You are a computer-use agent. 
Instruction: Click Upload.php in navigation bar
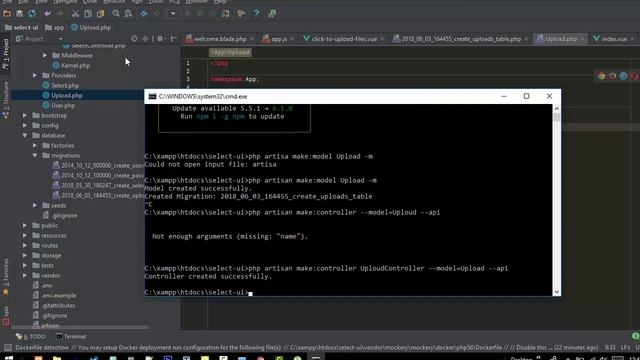91,27
